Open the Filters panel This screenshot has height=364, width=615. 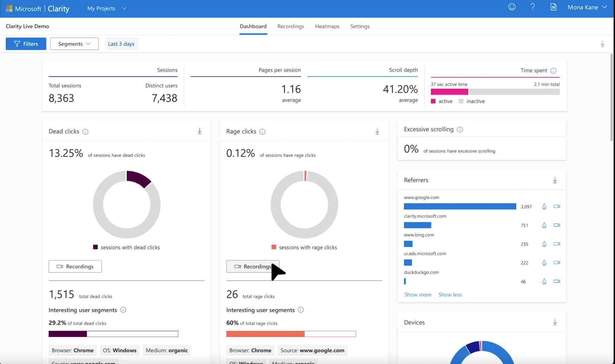[26, 44]
